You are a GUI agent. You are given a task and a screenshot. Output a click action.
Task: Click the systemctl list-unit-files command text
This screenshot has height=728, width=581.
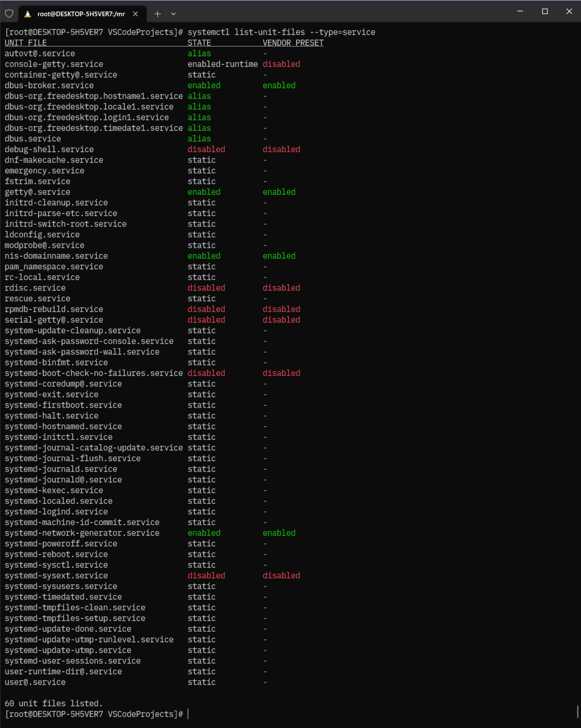pos(282,32)
